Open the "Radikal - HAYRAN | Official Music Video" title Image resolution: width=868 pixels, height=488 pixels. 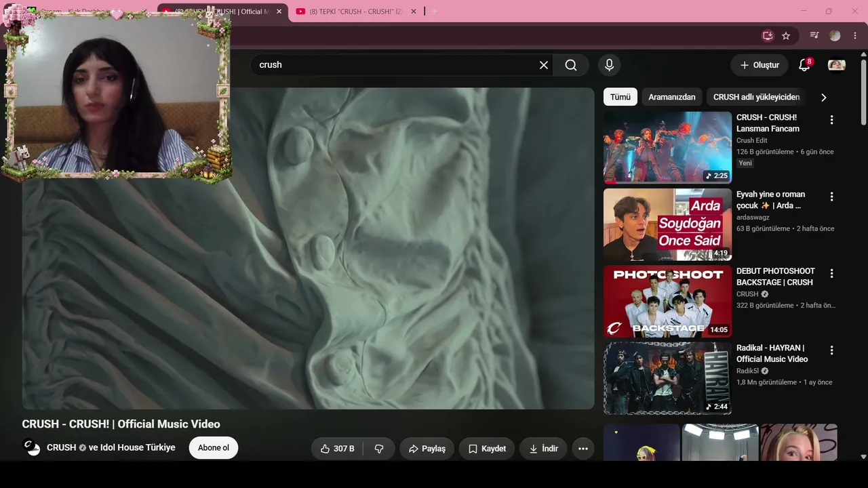(x=772, y=353)
